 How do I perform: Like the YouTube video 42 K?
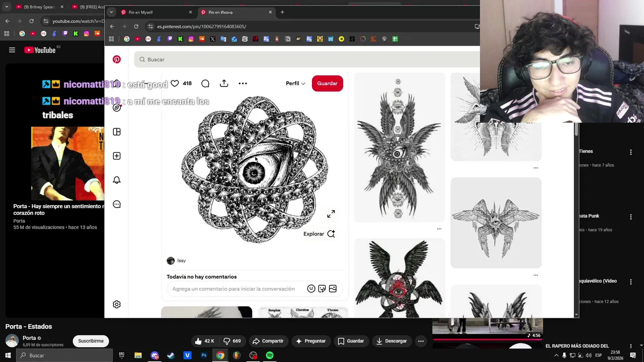tap(205, 341)
